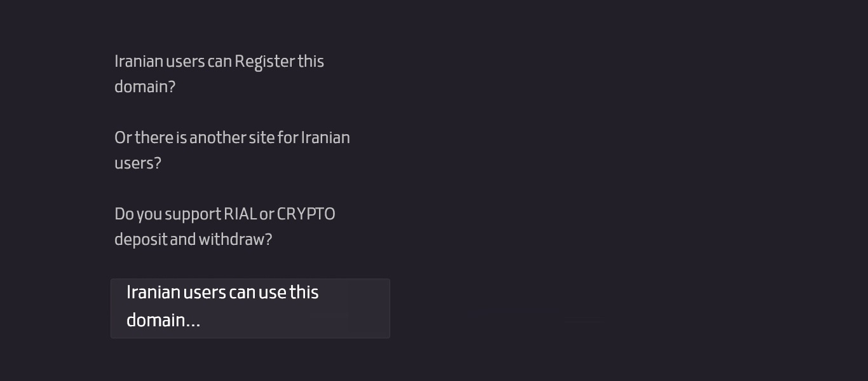Select the second line "users?" of the question
This screenshot has width=868, height=381.
coord(137,163)
